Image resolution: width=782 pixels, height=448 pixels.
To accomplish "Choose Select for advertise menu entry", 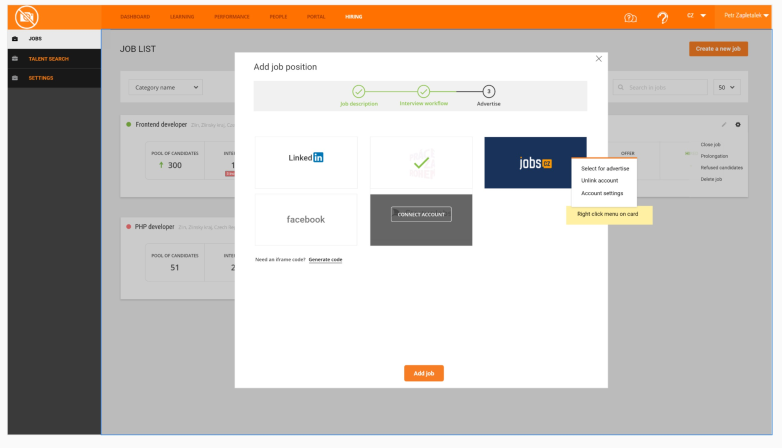I will 605,169.
